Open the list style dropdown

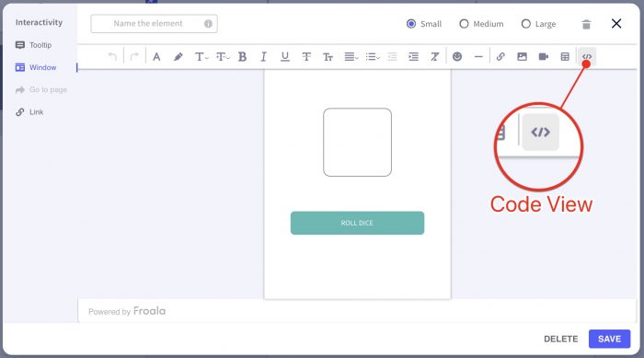(373, 57)
